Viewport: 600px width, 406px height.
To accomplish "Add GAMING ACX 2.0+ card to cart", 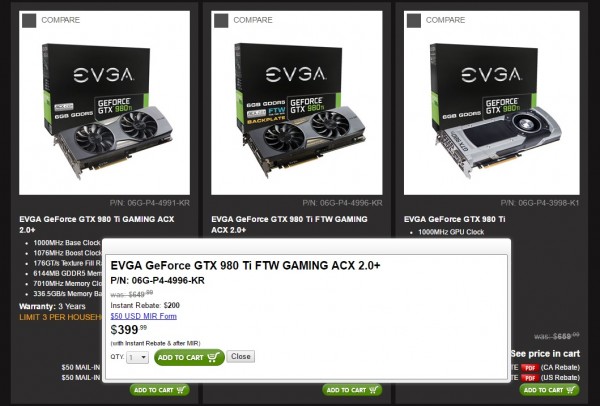I will 160,390.
